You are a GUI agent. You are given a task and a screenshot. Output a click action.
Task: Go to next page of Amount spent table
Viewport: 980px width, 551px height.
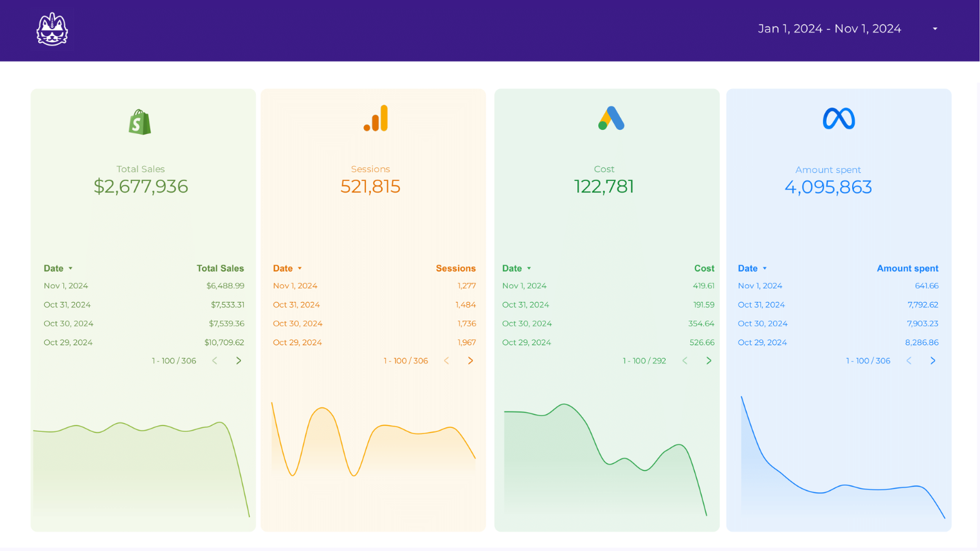tap(932, 361)
